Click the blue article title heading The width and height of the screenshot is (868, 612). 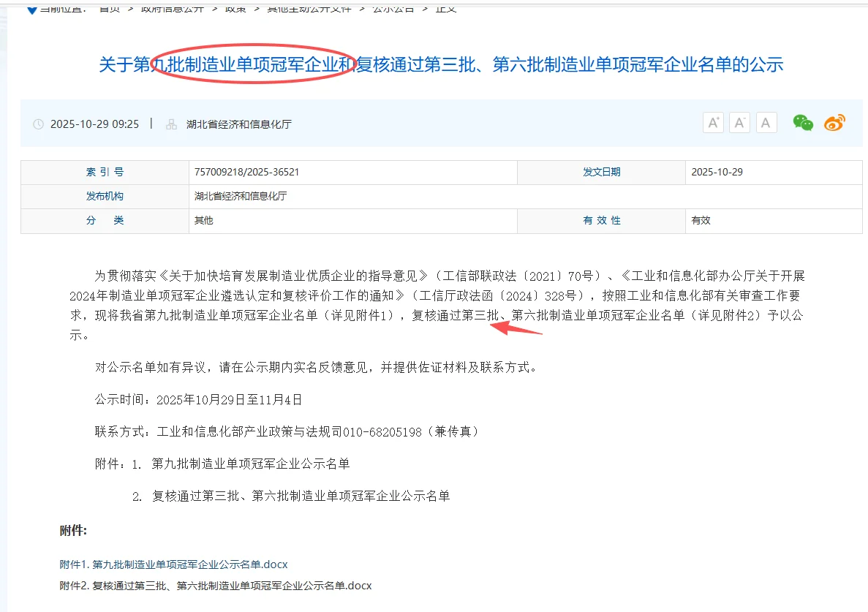pos(441,64)
